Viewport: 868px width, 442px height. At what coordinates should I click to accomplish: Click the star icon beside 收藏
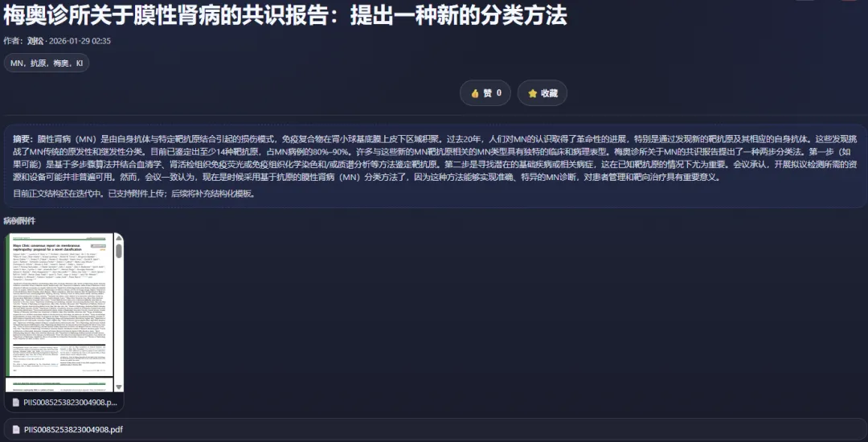click(533, 93)
